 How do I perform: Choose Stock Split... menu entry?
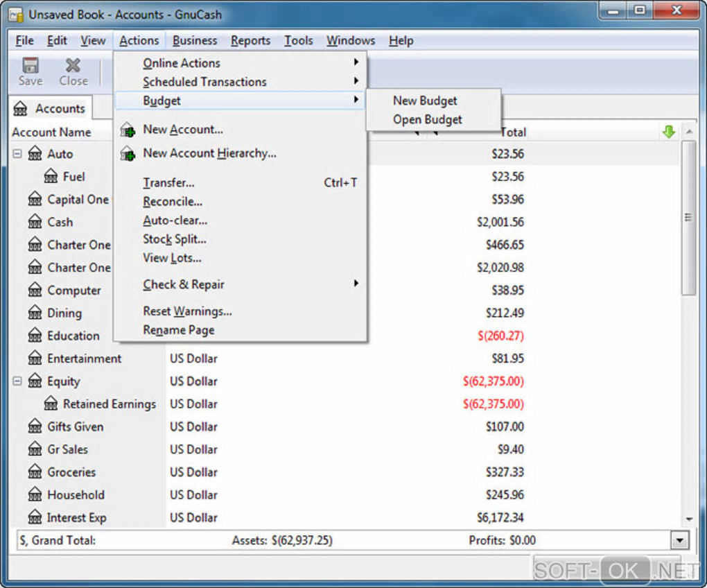pos(241,239)
